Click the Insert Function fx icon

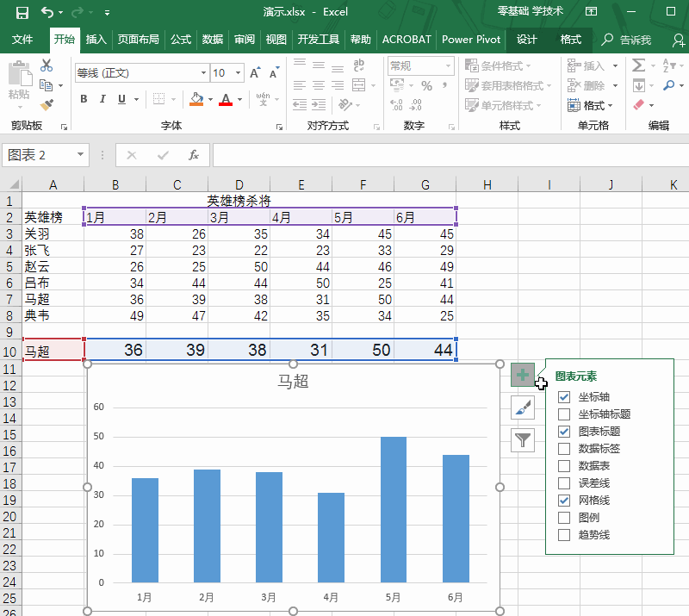pyautogui.click(x=193, y=155)
